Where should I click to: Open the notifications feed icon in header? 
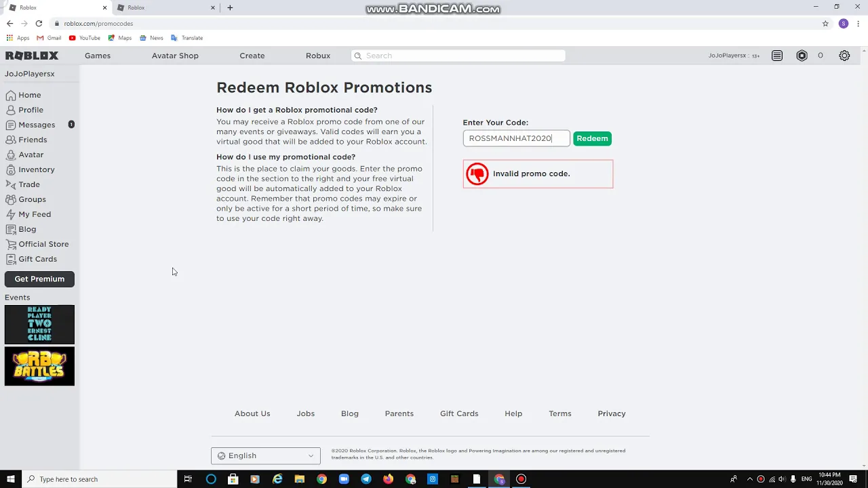777,56
